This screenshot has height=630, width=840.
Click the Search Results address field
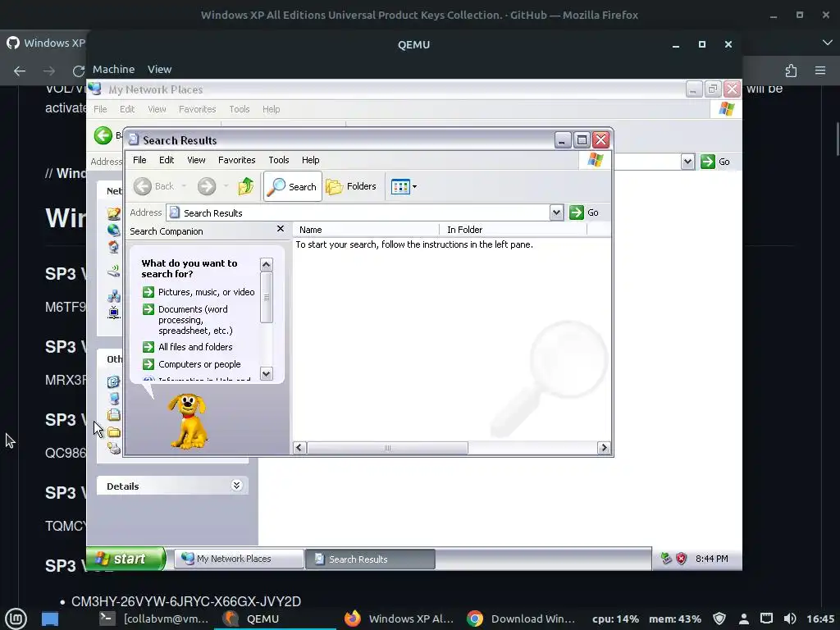[358, 212]
